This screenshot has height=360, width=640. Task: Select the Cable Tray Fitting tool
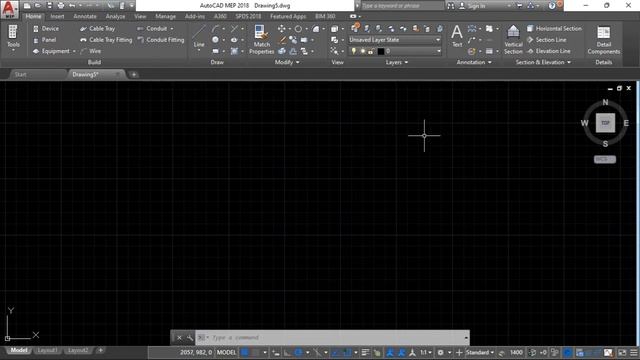coord(106,40)
